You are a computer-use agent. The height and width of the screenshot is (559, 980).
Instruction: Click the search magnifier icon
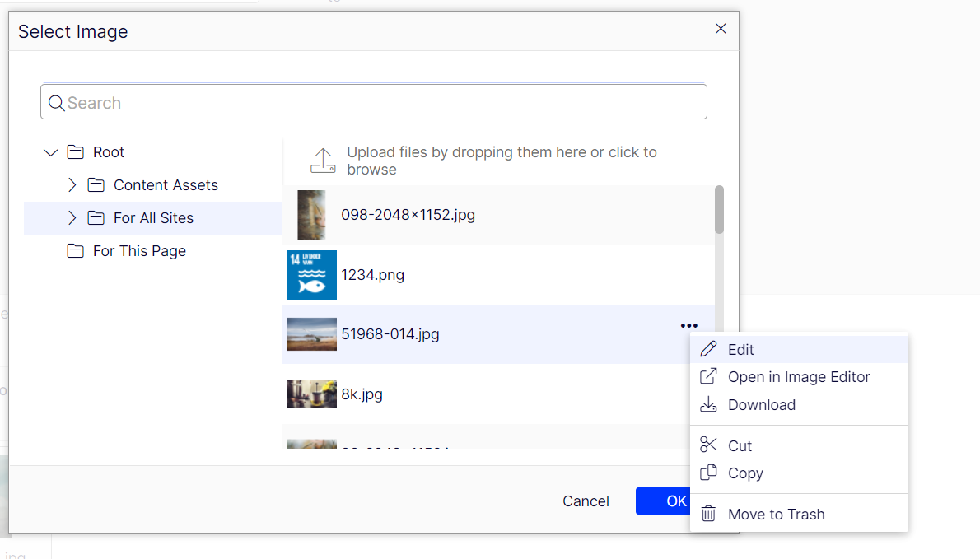click(x=57, y=103)
